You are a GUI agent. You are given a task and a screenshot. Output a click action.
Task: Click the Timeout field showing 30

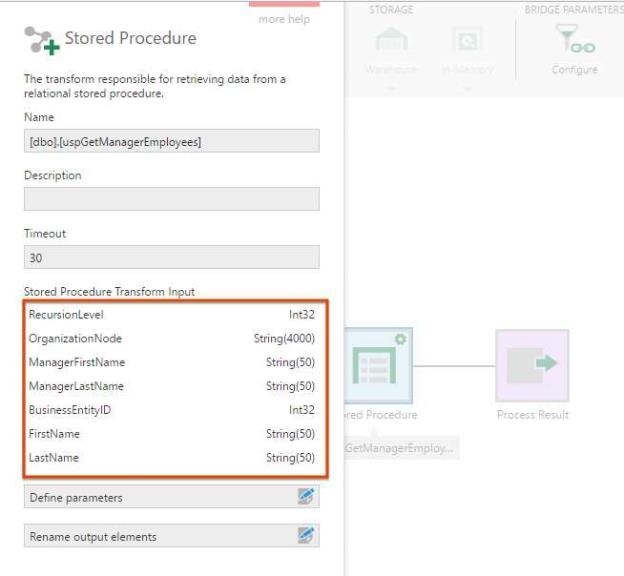pyautogui.click(x=171, y=257)
